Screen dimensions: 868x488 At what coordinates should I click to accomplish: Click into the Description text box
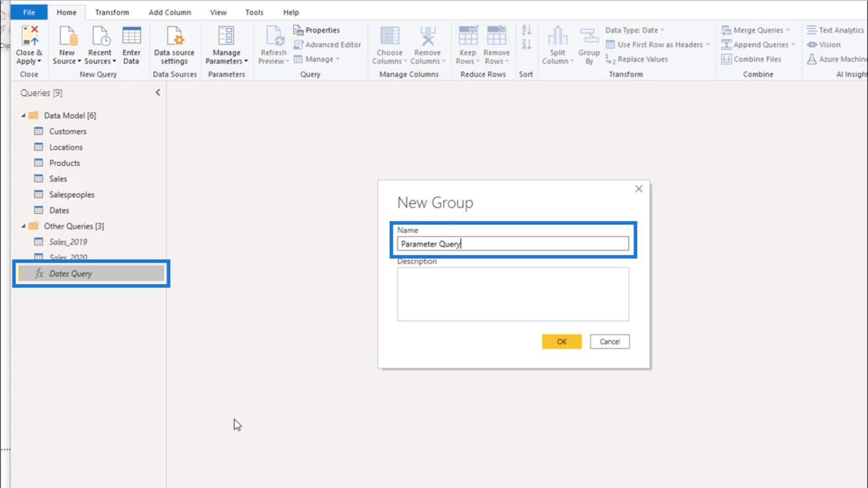coord(513,294)
